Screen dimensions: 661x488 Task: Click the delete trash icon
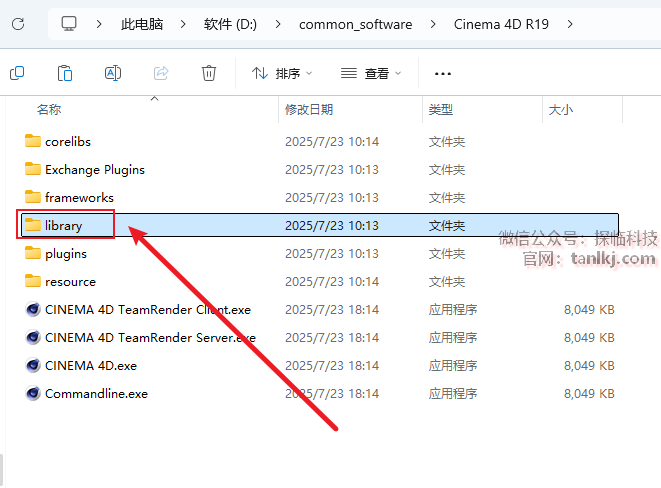coord(209,73)
